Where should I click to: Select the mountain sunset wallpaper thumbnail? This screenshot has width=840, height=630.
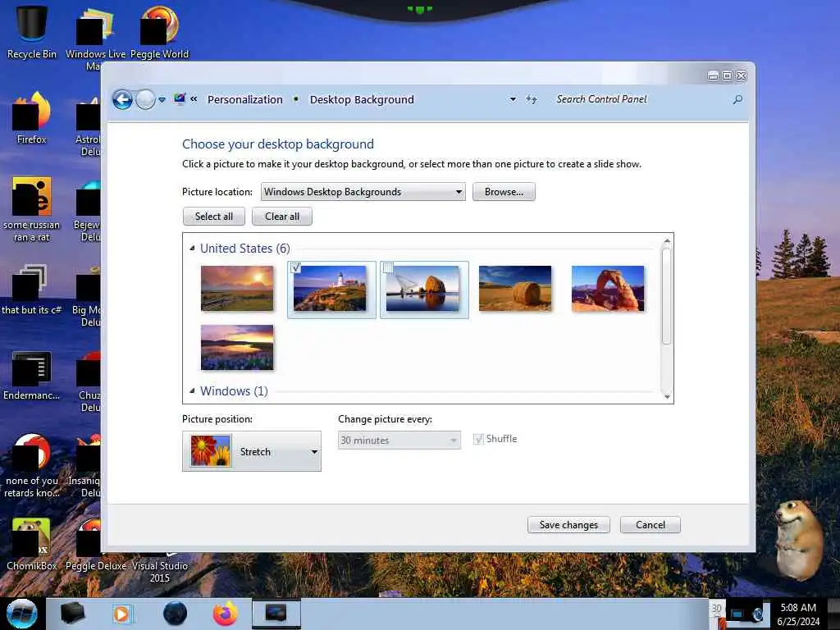pyautogui.click(x=237, y=288)
